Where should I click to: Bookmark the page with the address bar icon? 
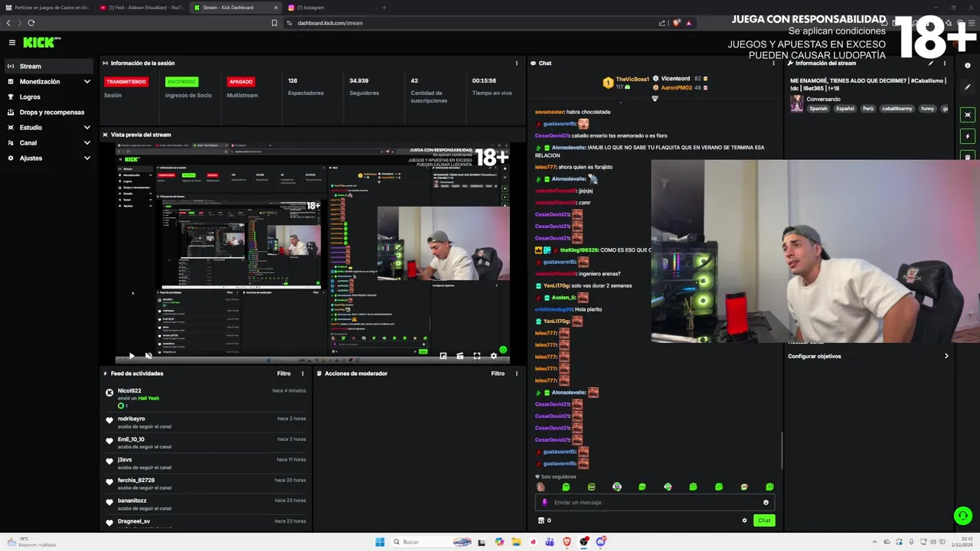click(274, 23)
